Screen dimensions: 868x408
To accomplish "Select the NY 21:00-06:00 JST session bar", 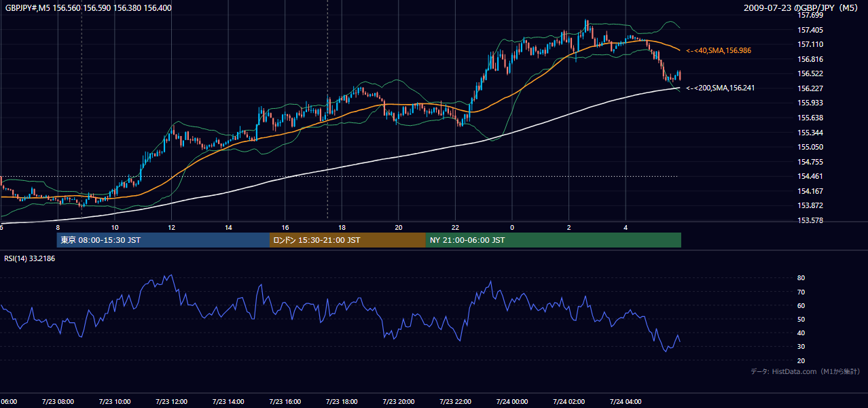I will [554, 240].
